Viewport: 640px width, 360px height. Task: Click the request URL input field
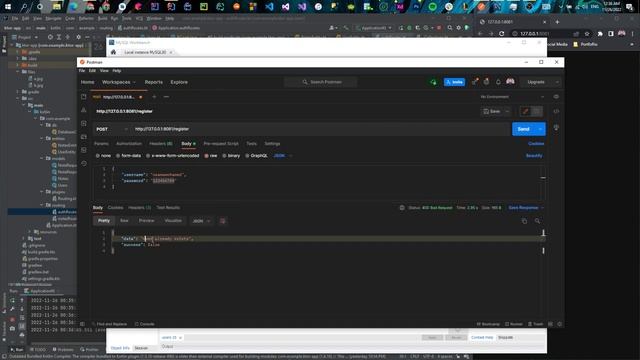click(x=320, y=129)
